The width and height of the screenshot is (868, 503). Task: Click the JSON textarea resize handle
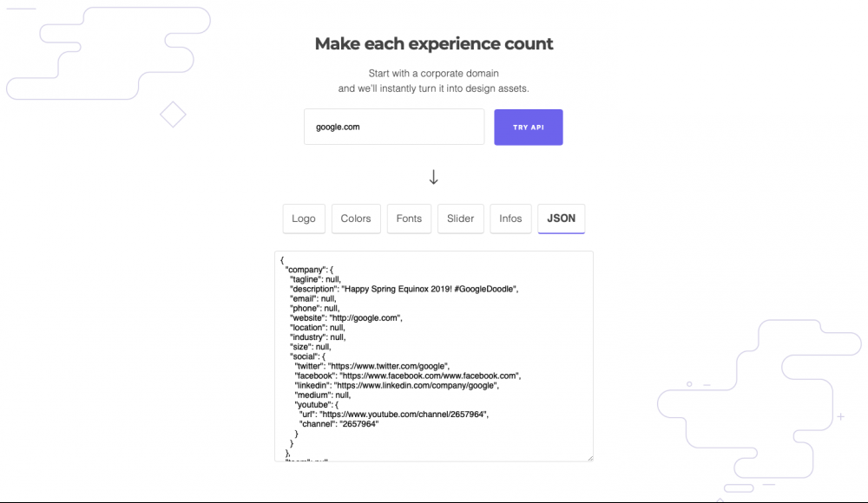tap(589, 457)
